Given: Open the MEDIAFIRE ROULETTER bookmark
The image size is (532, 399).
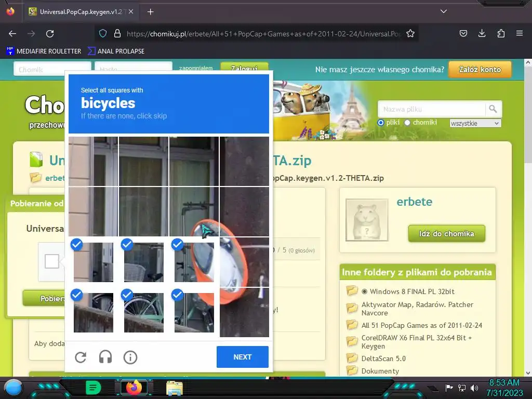Looking at the screenshot, I should pos(44,51).
